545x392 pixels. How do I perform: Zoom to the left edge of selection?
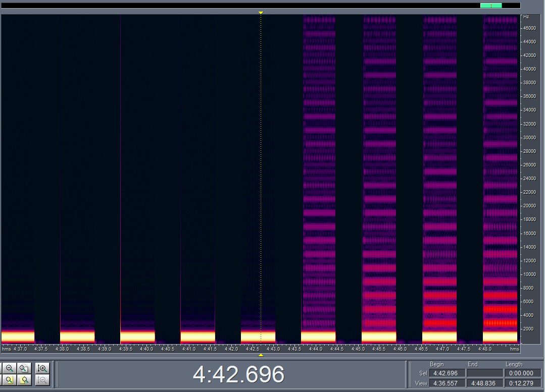click(x=10, y=380)
